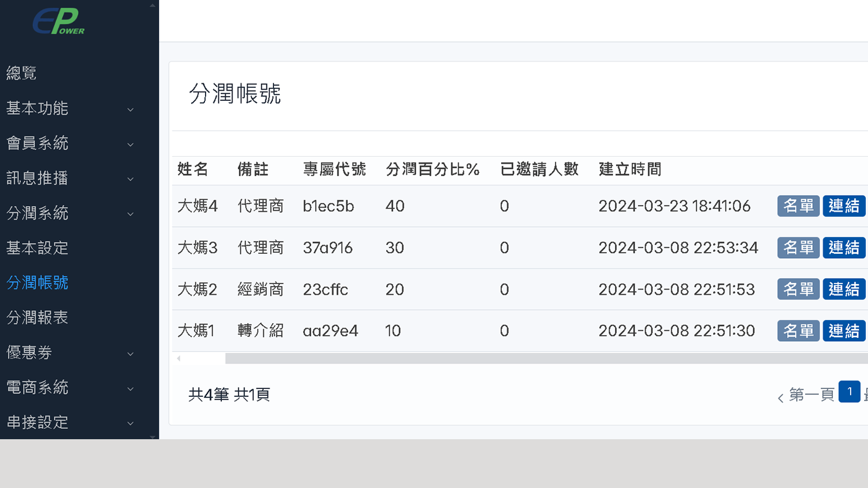The width and height of the screenshot is (868, 488).
Task: Click the 備註 column header
Action: pos(253,169)
